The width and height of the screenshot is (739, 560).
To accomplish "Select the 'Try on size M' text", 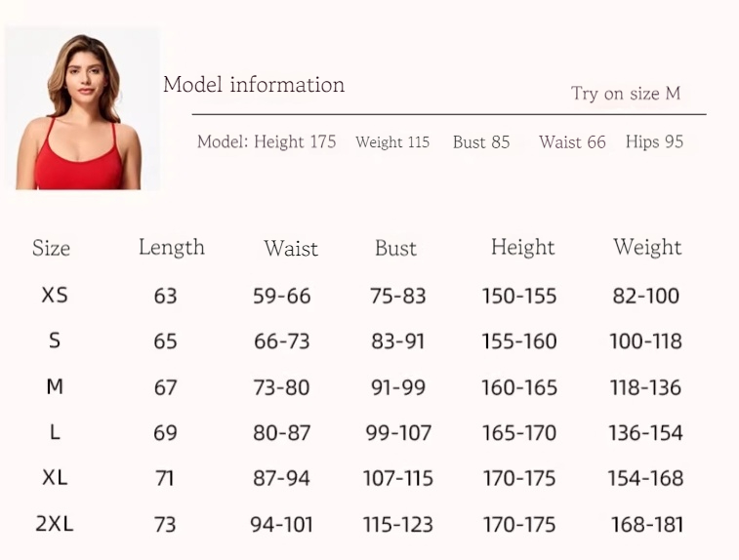I will 626,94.
